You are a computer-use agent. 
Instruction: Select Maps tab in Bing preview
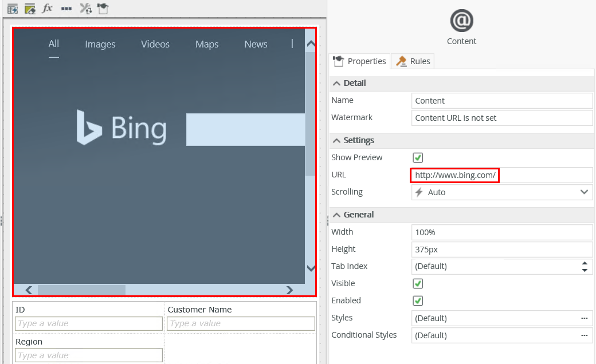click(x=207, y=44)
